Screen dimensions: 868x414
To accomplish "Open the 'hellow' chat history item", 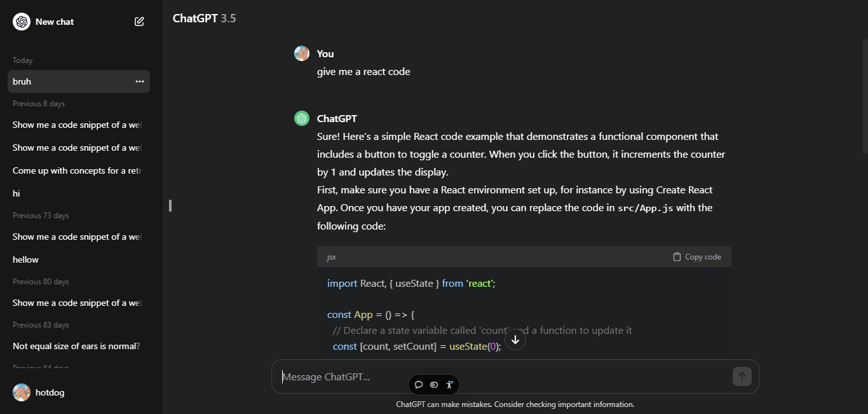I will click(x=25, y=259).
